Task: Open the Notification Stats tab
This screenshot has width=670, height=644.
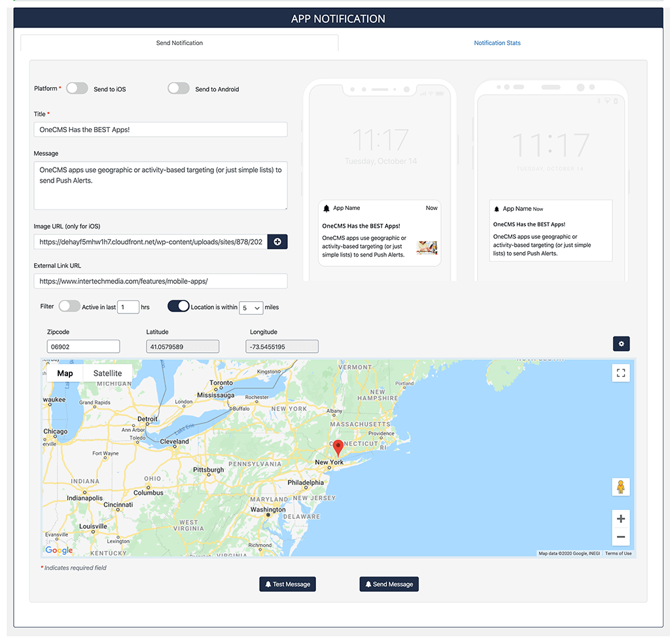Action: [497, 43]
